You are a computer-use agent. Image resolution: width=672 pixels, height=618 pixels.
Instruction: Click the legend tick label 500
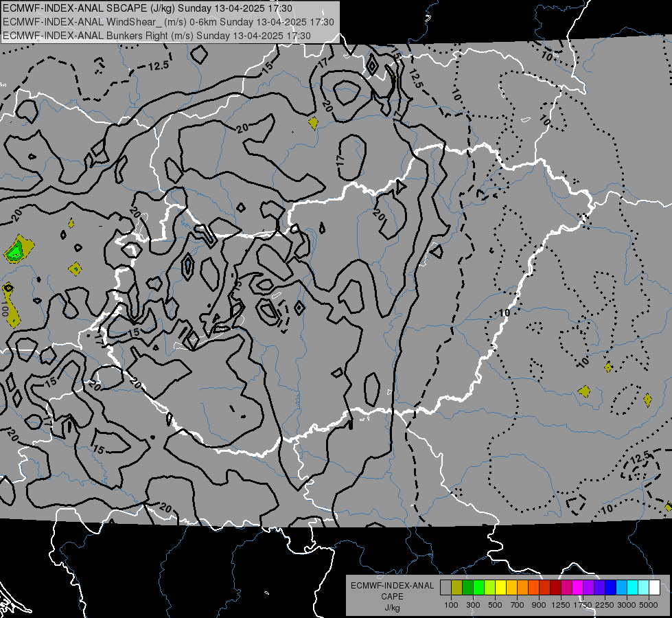click(x=495, y=605)
